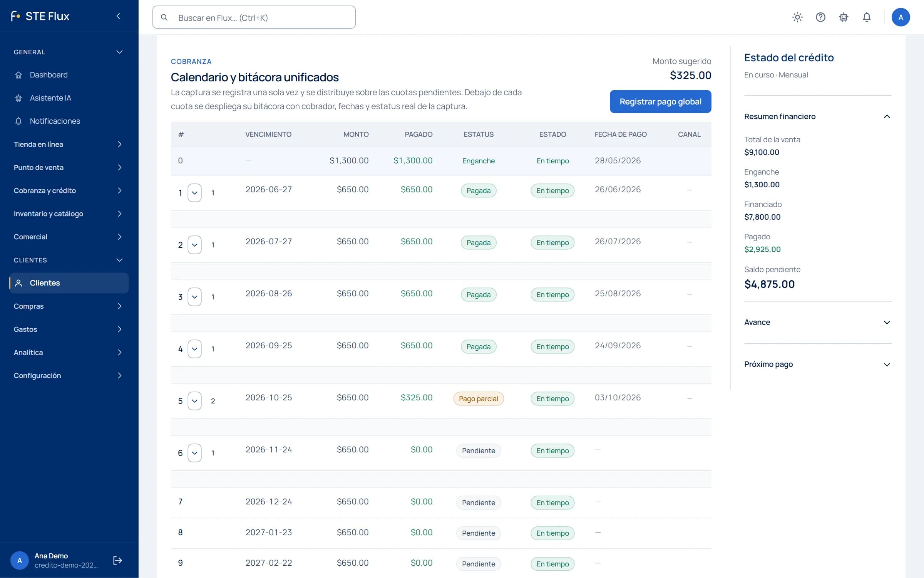Open the notifications bell in header
Screen dimensions: 924x578
tap(867, 17)
